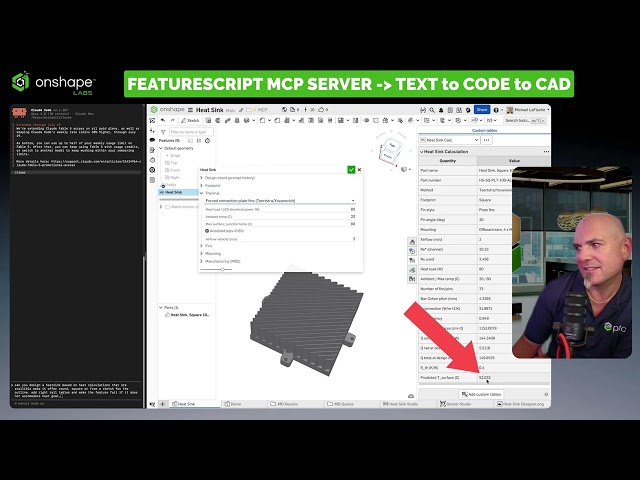Open the Onshape hamburger menu
640x480 pixels.
[190, 110]
